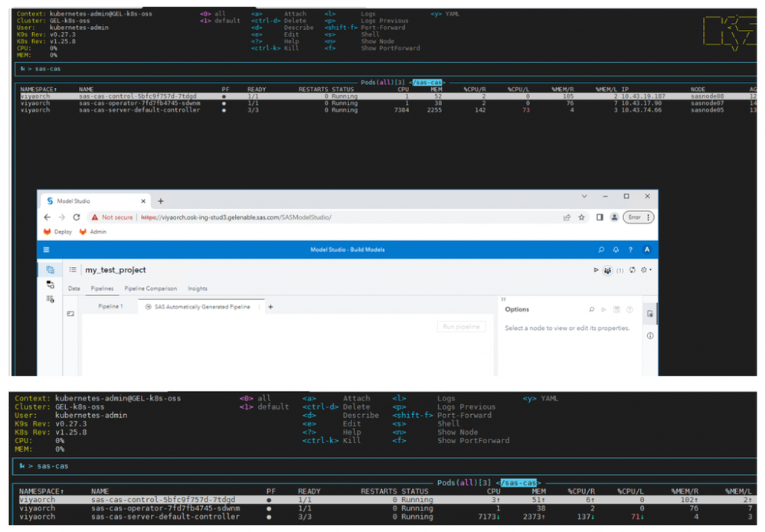Switch to the Pipeline 1 tab

coord(111,307)
